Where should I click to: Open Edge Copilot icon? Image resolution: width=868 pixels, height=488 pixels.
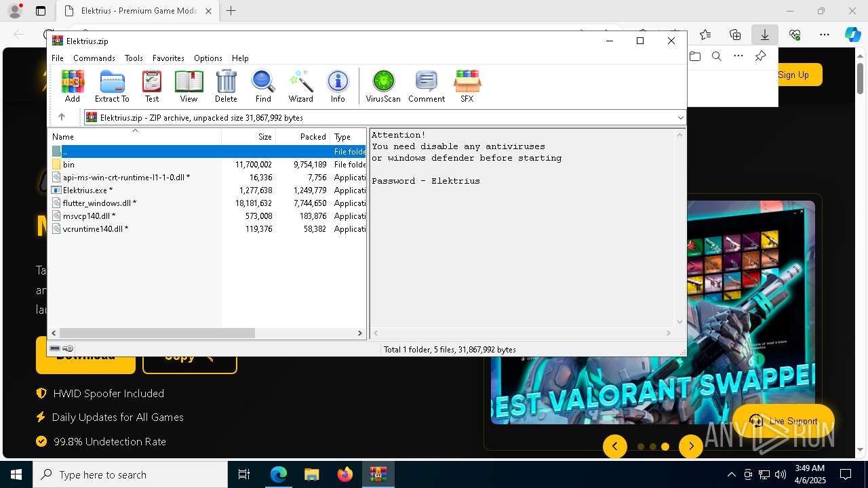[852, 35]
